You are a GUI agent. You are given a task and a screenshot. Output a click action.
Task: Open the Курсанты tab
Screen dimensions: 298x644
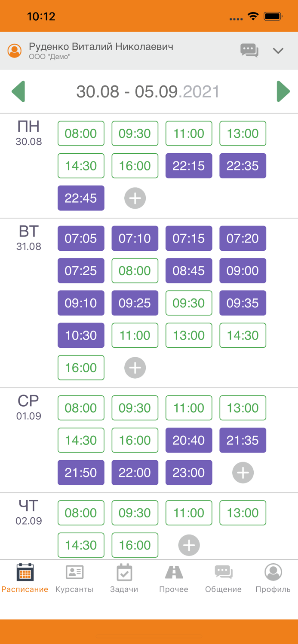click(74, 578)
